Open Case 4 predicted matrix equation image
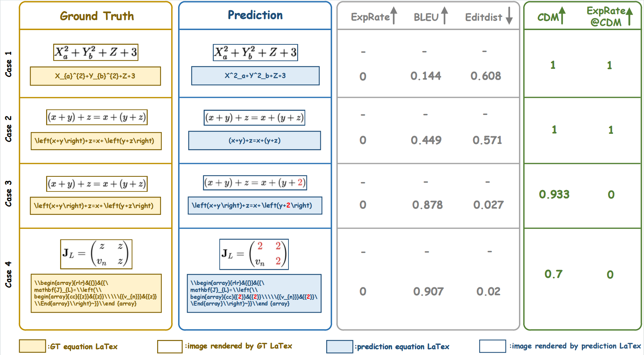 (x=254, y=254)
